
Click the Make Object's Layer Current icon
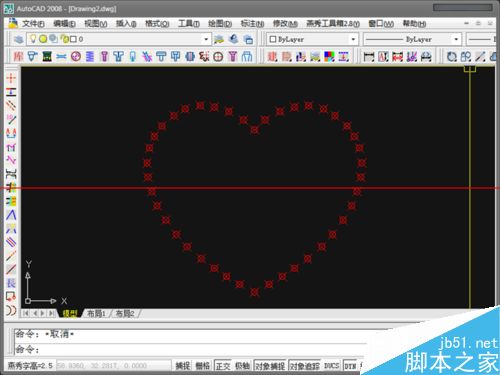click(219, 39)
